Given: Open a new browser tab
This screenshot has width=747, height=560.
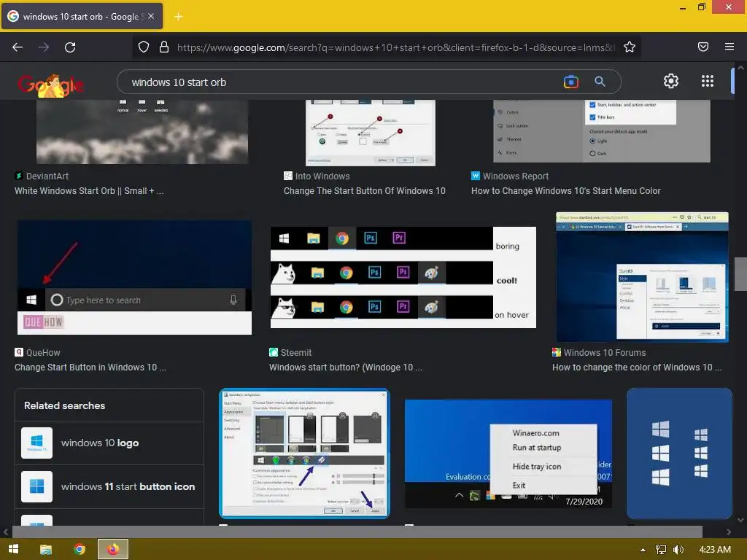Looking at the screenshot, I should pyautogui.click(x=178, y=17).
